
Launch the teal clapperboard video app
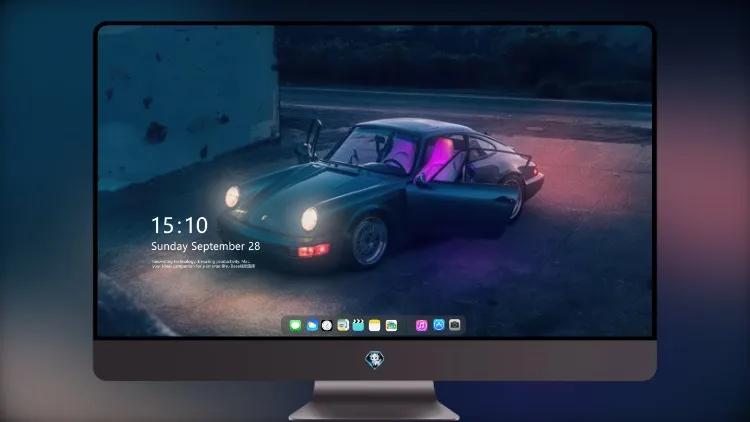[358, 325]
